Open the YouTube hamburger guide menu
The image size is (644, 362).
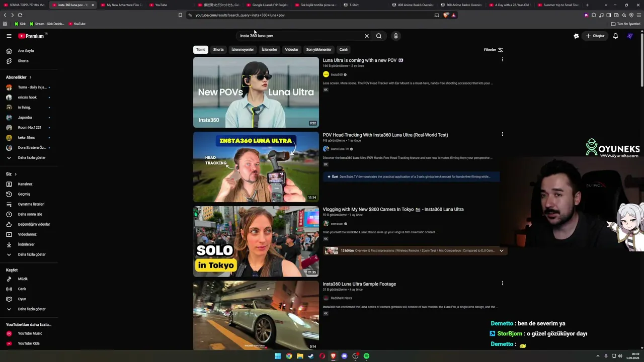pos(9,36)
